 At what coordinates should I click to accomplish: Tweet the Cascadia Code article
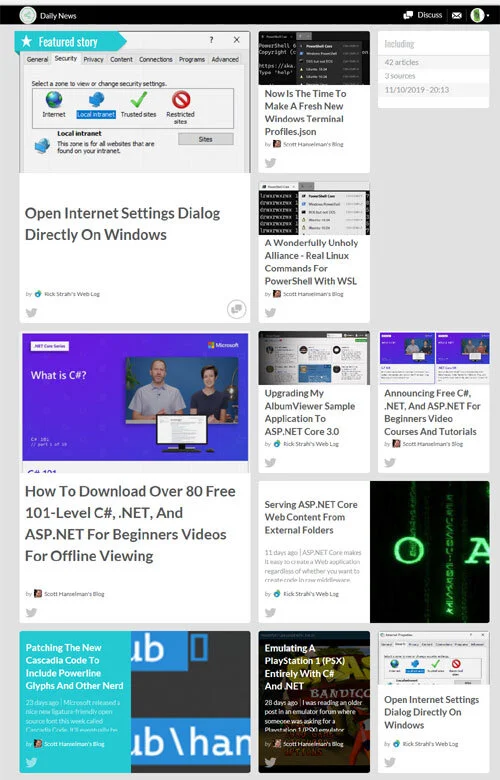tap(31, 762)
